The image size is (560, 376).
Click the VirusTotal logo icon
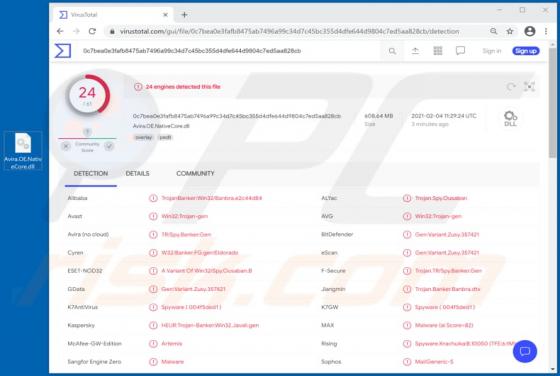click(63, 51)
